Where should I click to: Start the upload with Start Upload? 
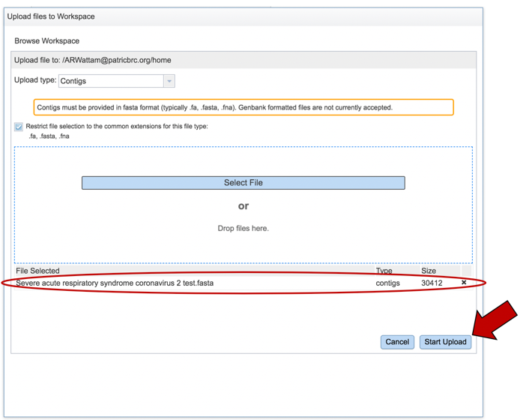[x=445, y=342]
